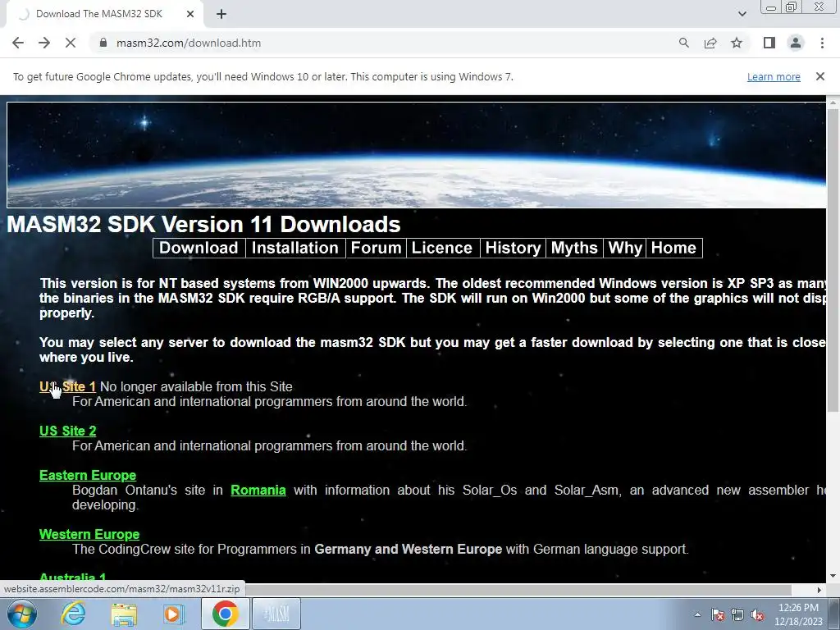This screenshot has width=840, height=630.
Task: Open the Download nav item
Action: click(199, 248)
